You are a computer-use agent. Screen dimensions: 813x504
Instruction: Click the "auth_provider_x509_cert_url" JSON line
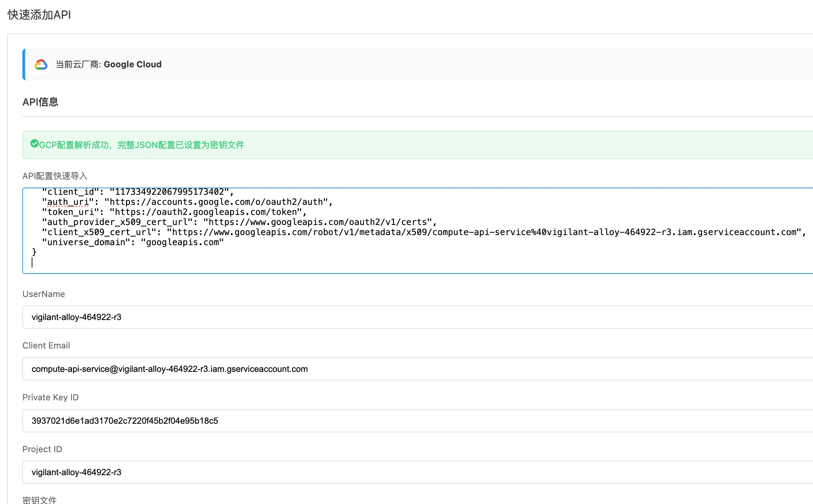(x=239, y=222)
